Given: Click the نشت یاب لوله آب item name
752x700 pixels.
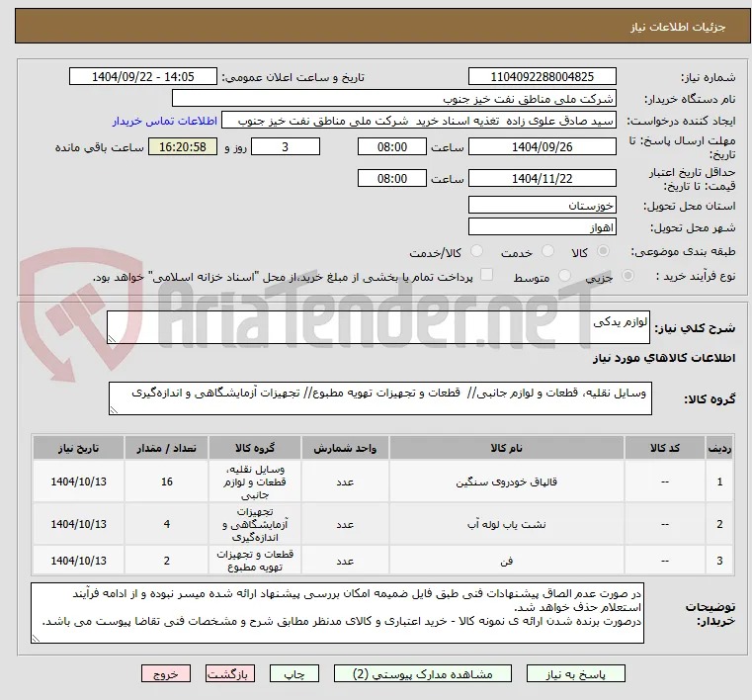Looking at the screenshot, I should (x=507, y=524).
